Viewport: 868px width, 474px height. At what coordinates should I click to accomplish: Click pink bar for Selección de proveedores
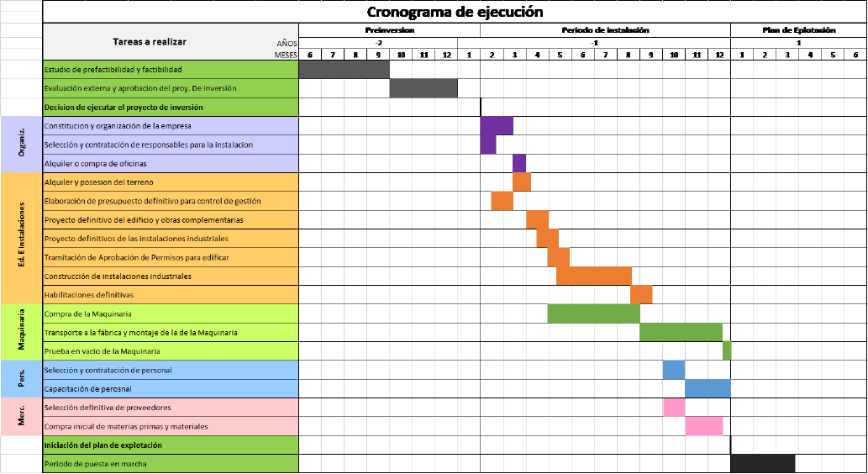(x=674, y=408)
